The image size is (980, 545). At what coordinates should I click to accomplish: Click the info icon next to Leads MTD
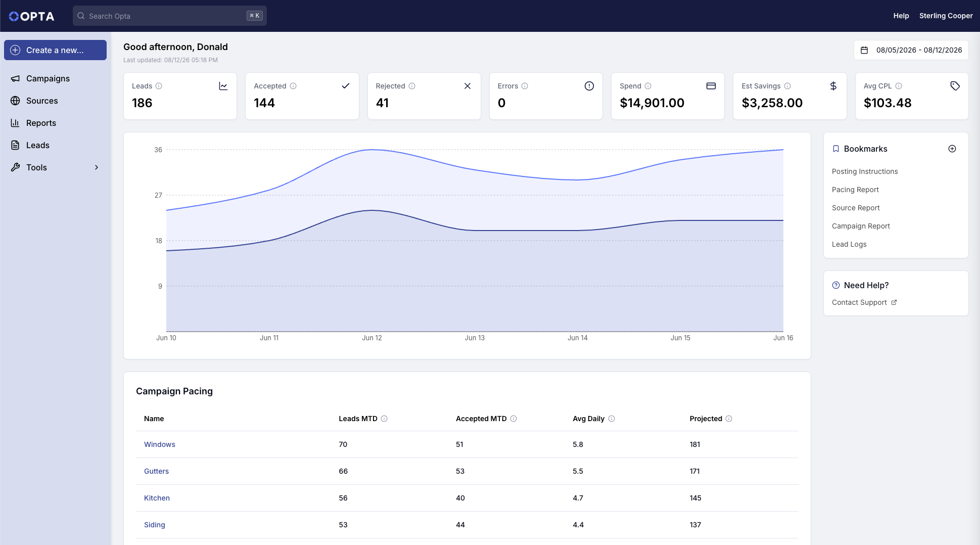(384, 419)
